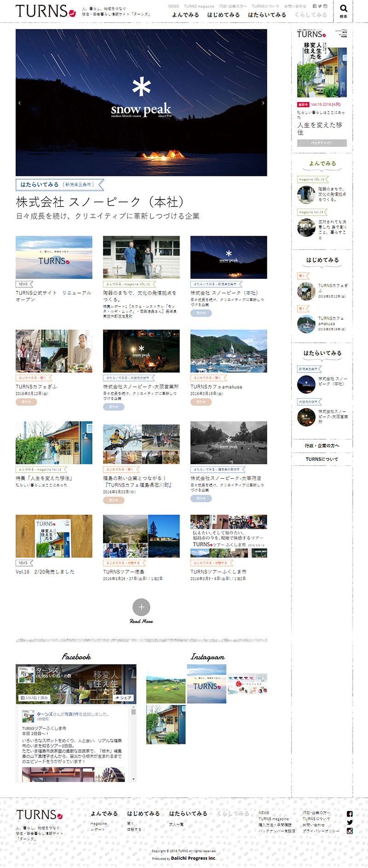The width and height of the screenshot is (368, 868).
Task: Open footer link 求人一覧
Action: coord(176,824)
